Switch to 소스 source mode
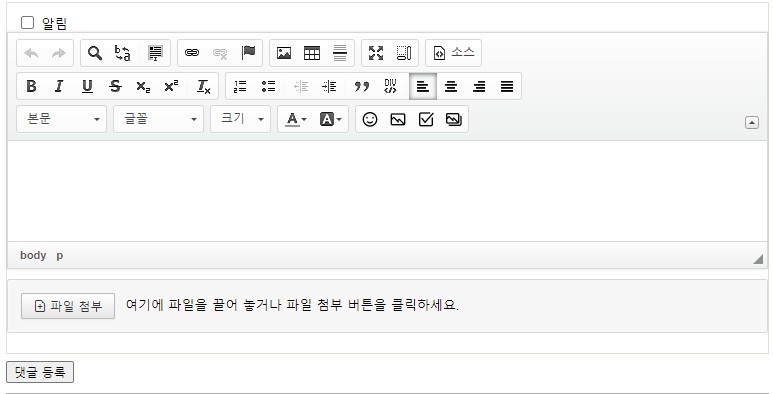 tap(454, 53)
